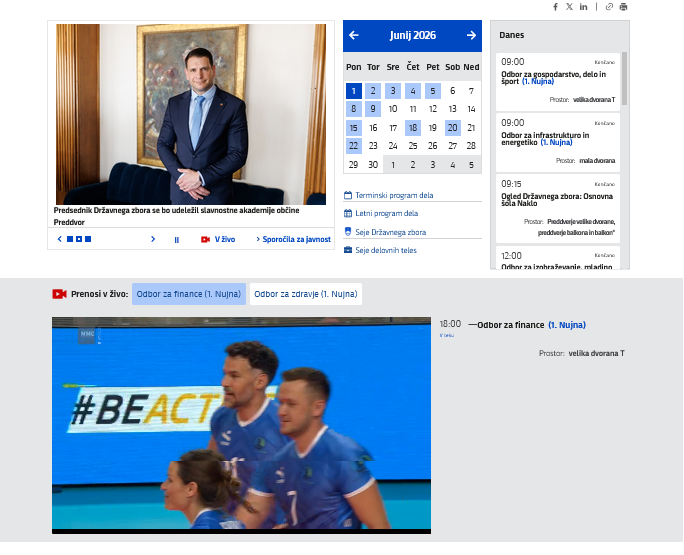
Task: Select June 30 in the calendar
Action: pyautogui.click(x=373, y=165)
